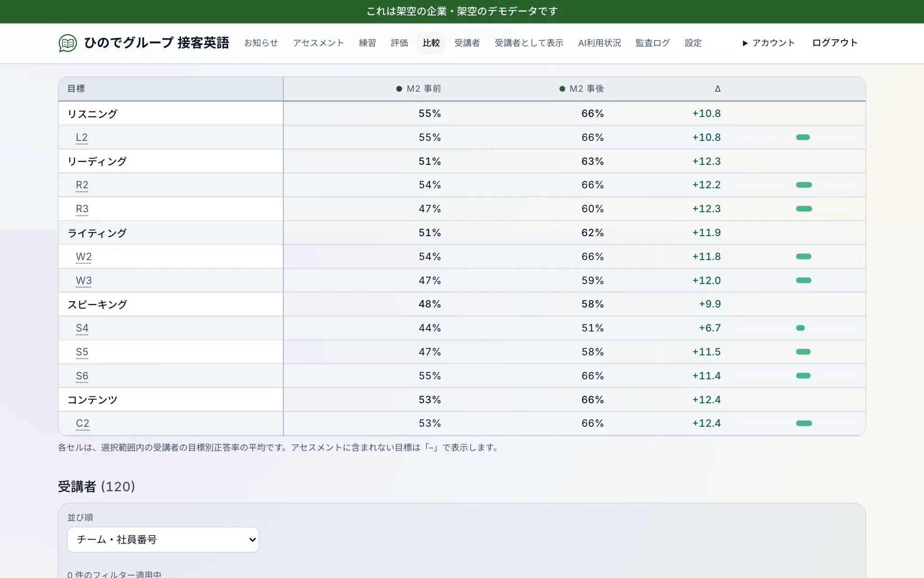Open the お知らせ menu item
Image resolution: width=924 pixels, height=578 pixels.
tap(261, 43)
